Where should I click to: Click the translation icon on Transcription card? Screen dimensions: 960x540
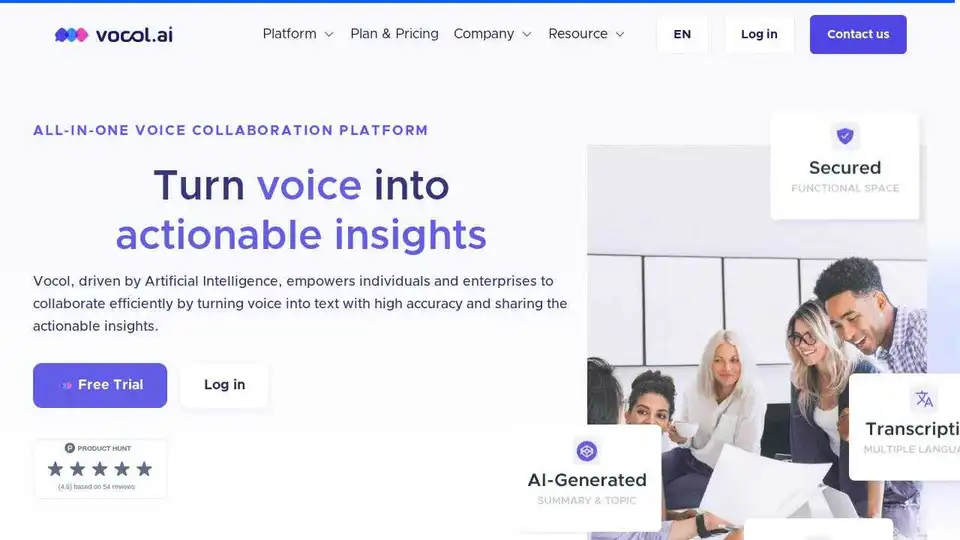(924, 399)
